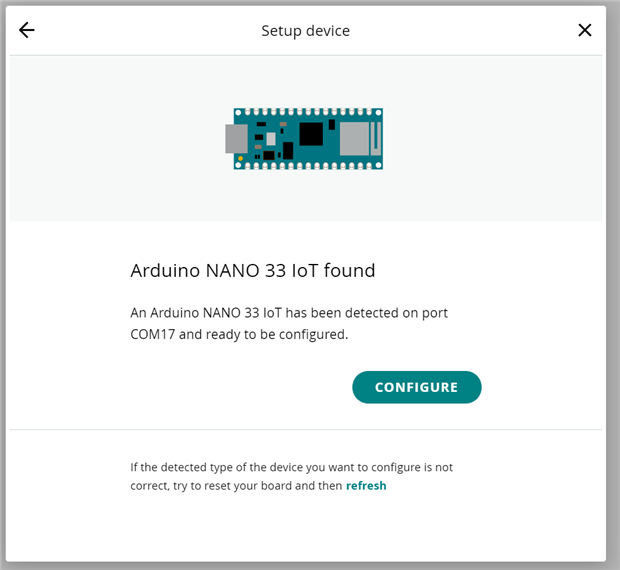Click the CONFIGURE button

pos(417,387)
